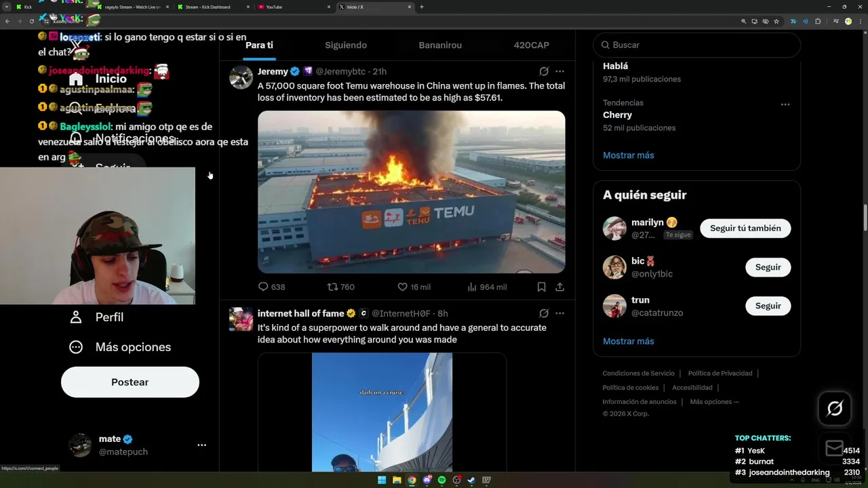The width and height of the screenshot is (868, 488).
Task: Switch to Bananirou tab
Action: click(x=440, y=45)
